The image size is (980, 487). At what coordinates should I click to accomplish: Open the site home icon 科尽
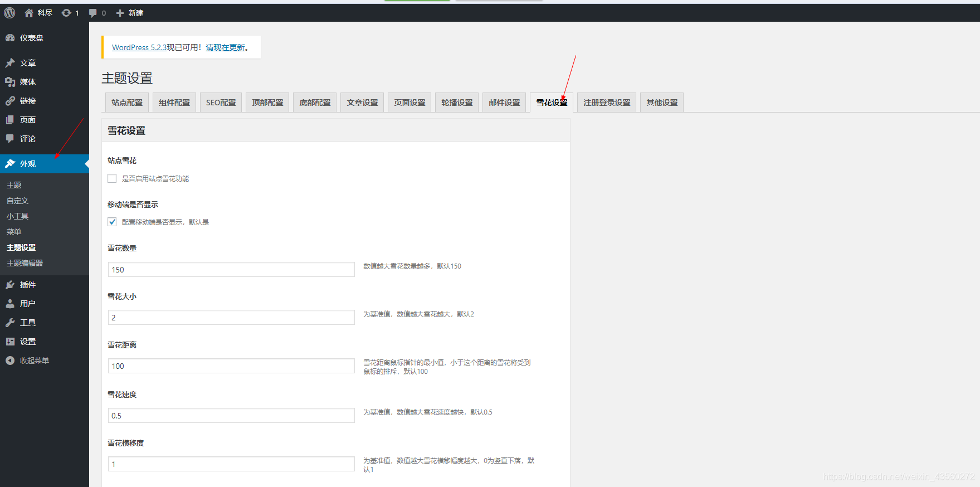[29, 13]
